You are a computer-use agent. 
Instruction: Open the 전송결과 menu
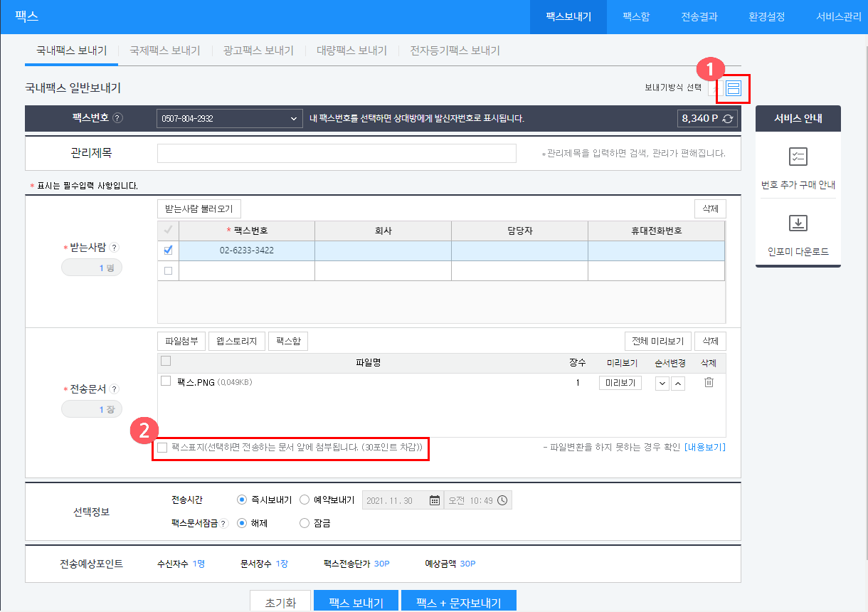click(x=699, y=16)
